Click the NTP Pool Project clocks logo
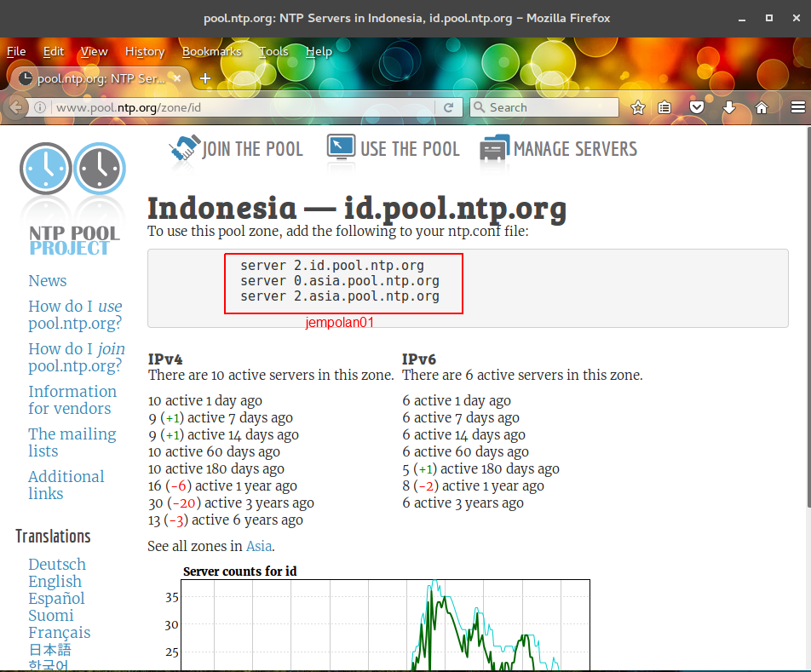The width and height of the screenshot is (811, 672). pos(73,169)
